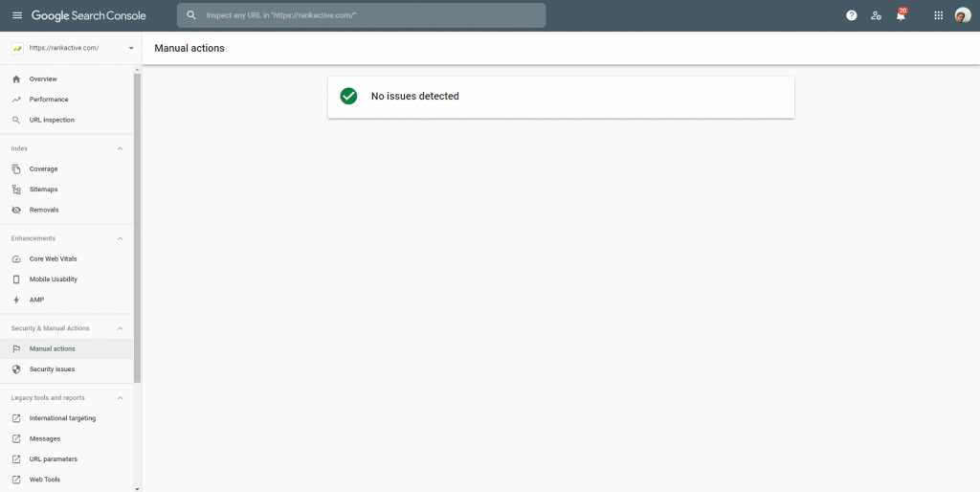Click the Web Tools external-link icon
Screen dimensions: 980x492
(16, 481)
